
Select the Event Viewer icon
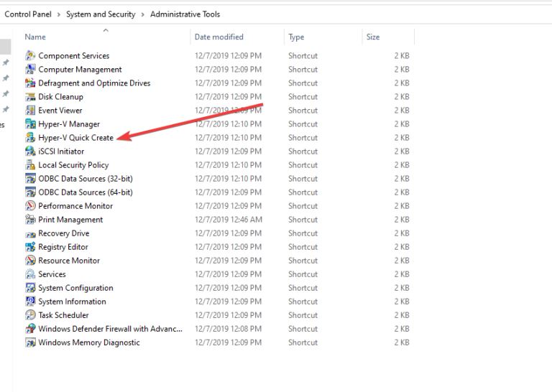[31, 111]
